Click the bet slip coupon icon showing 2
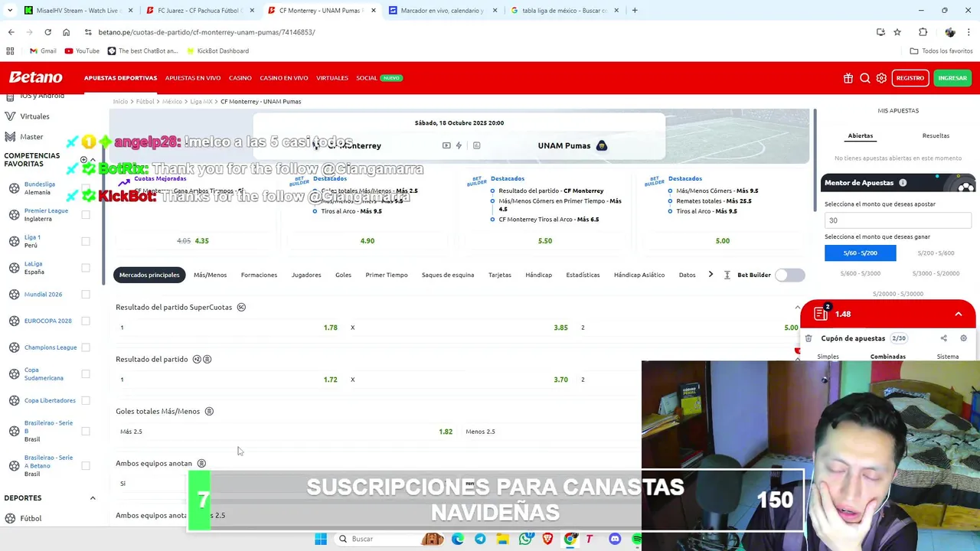Screen dimensions: 980x551 [822, 313]
